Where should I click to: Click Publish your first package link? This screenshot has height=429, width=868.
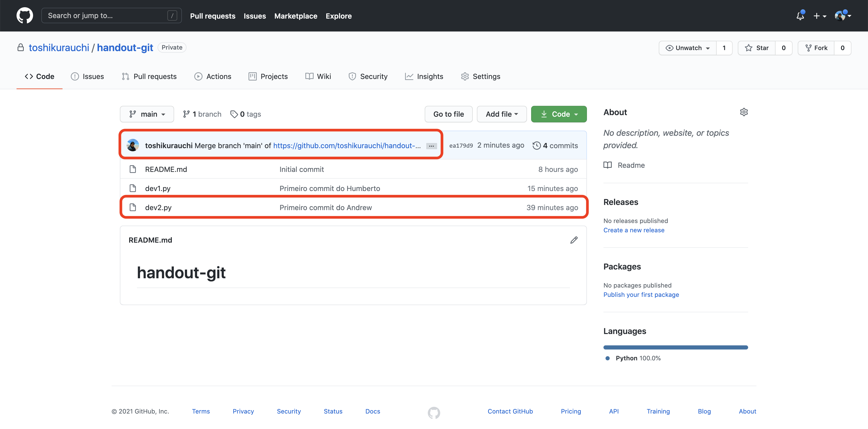pos(641,295)
